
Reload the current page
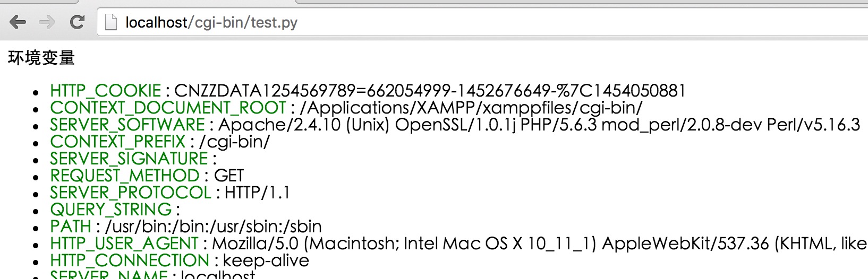click(x=78, y=22)
